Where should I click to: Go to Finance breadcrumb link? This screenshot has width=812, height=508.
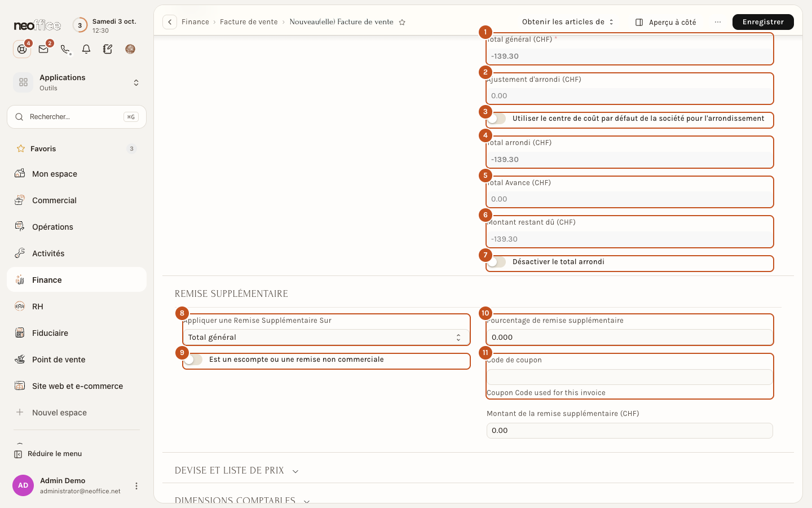[195, 22]
